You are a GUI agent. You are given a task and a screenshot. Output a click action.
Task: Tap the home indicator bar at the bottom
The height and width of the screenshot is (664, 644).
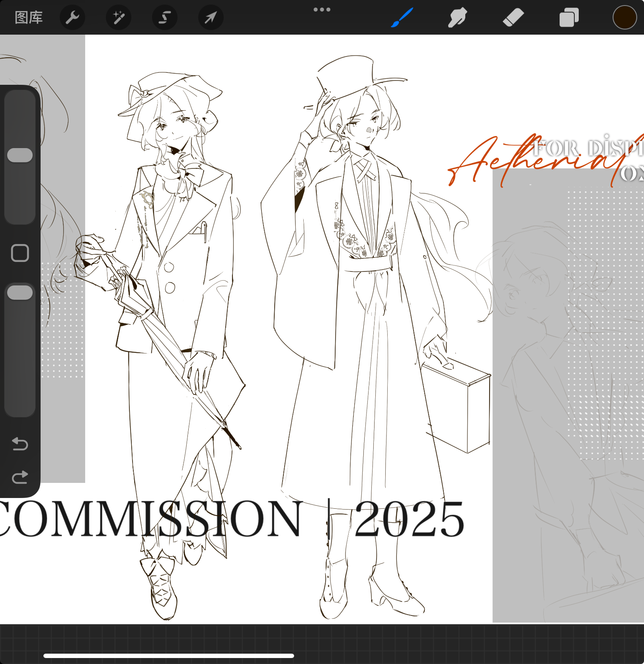(169, 656)
